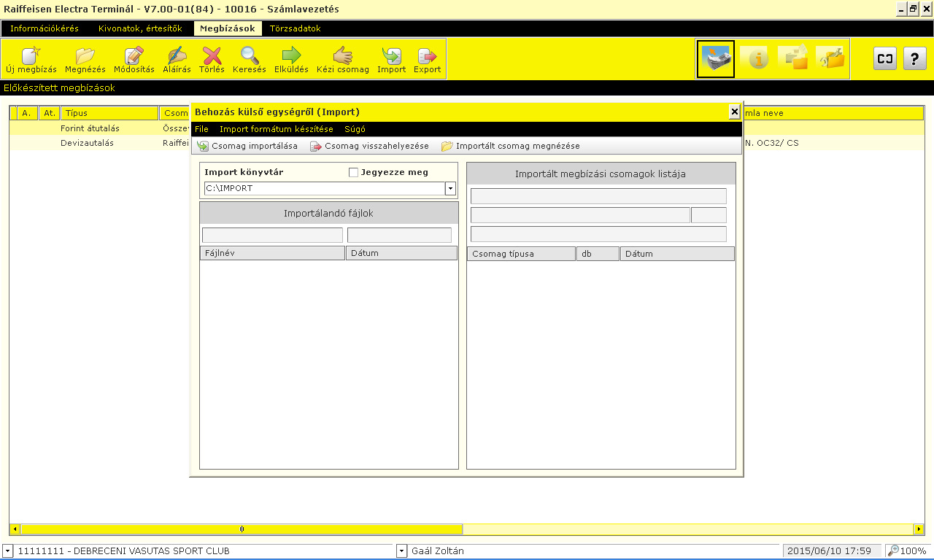Open the Megnézés view icon
The height and width of the screenshot is (560, 934).
tap(85, 59)
